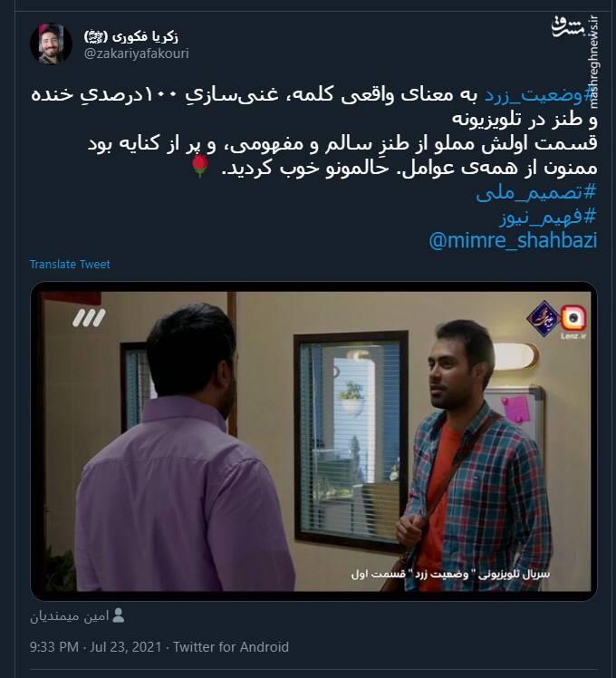Click the orange Lenz.ir camera icon
616x678 pixels.
click(573, 318)
